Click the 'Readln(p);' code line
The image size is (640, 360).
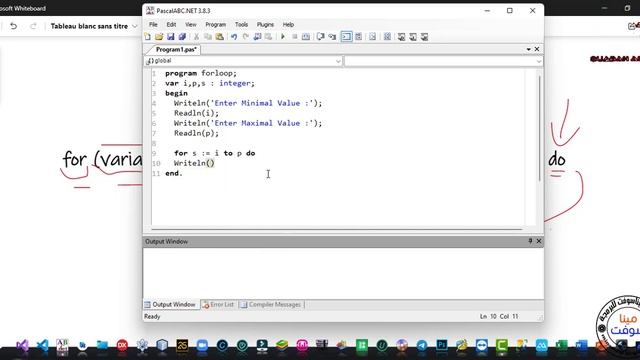click(x=196, y=133)
